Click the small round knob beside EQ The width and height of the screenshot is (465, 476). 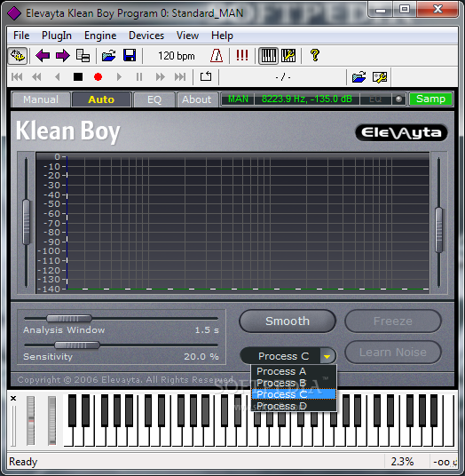pyautogui.click(x=398, y=99)
